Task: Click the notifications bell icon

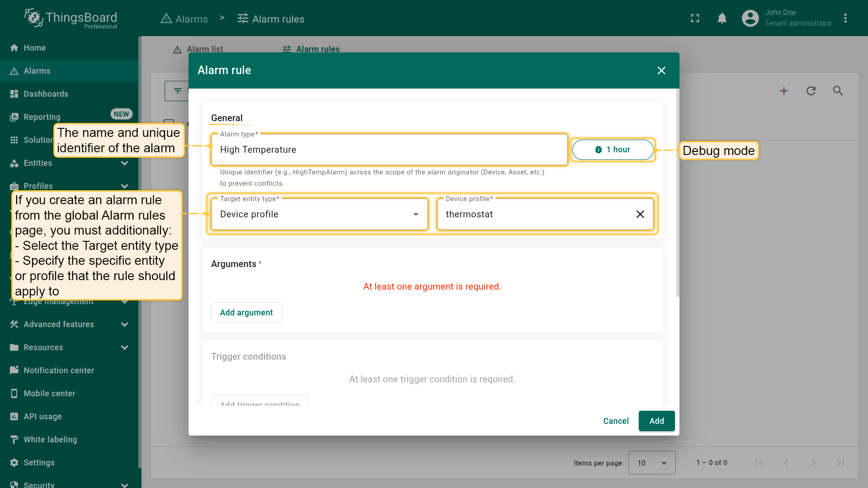Action: click(x=722, y=18)
